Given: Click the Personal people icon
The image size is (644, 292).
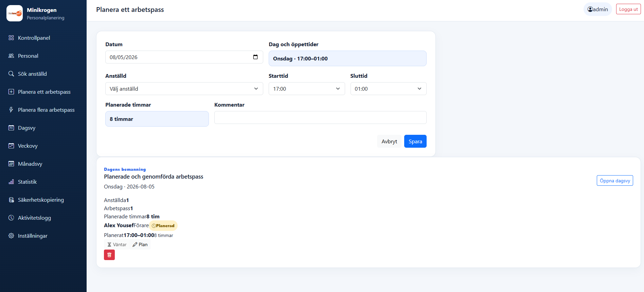Looking at the screenshot, I should [x=11, y=56].
